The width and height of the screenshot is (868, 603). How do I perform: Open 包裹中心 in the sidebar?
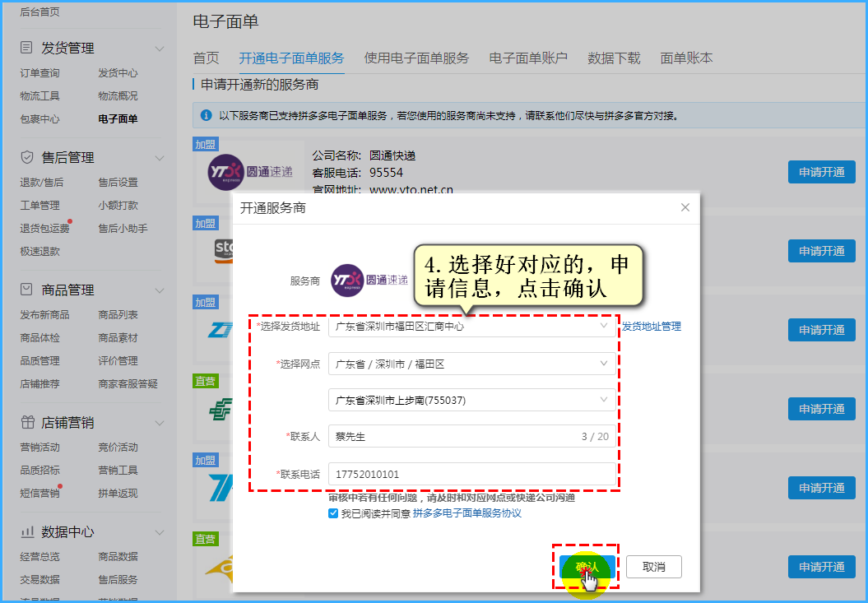(39, 119)
